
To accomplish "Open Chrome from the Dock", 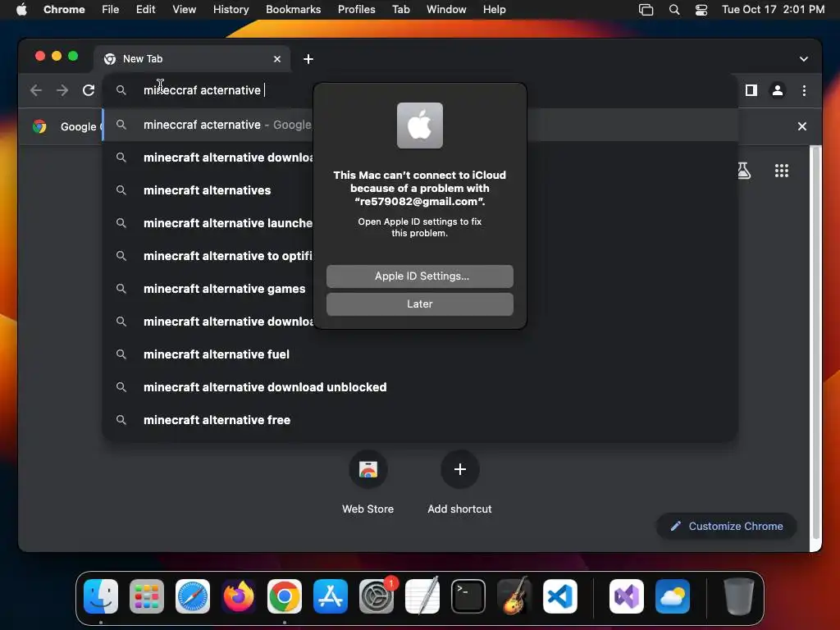I will pyautogui.click(x=285, y=596).
